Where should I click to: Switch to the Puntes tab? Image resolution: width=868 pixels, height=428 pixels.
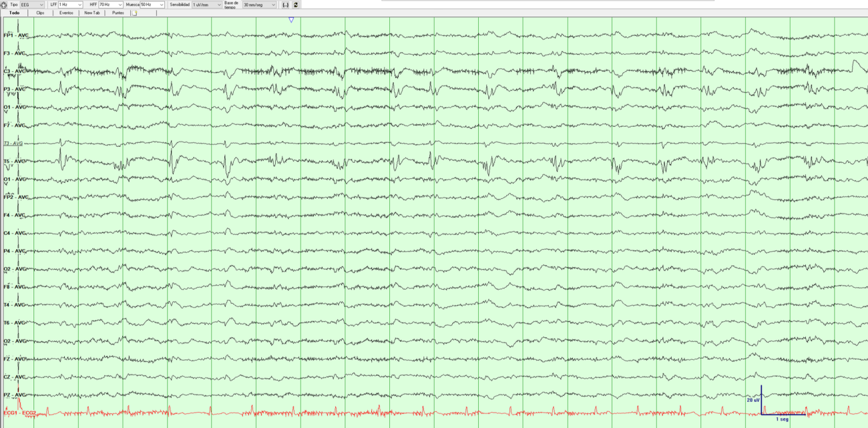point(118,12)
